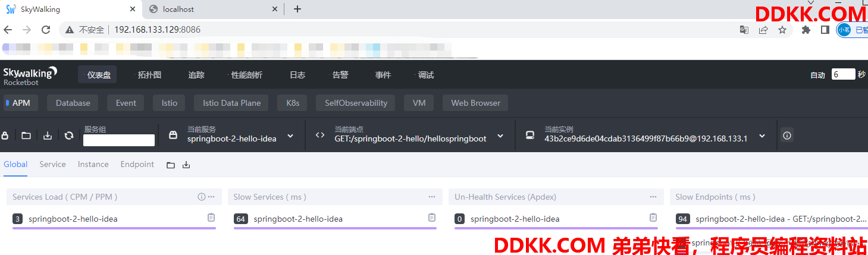
Task: Open the 日志 log menu
Action: pos(297,75)
